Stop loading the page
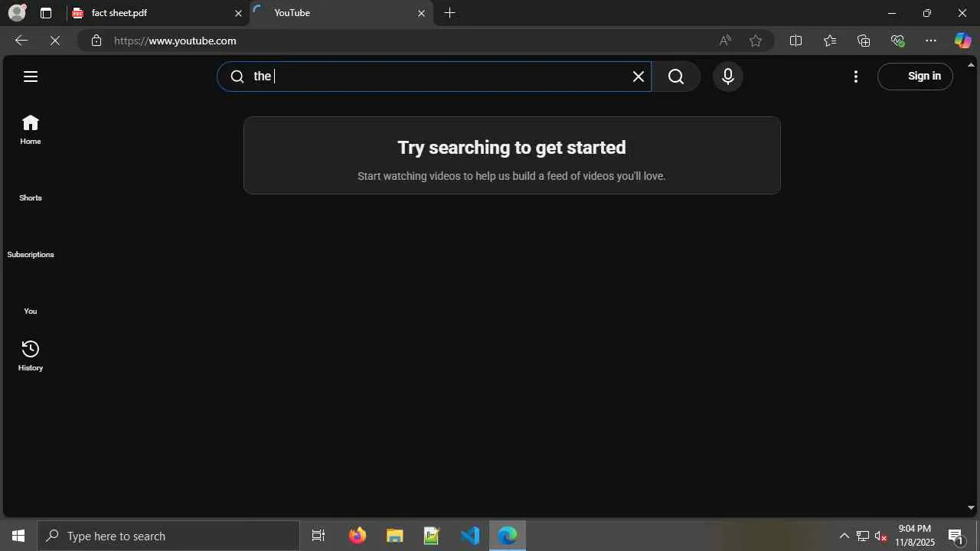 [x=55, y=41]
